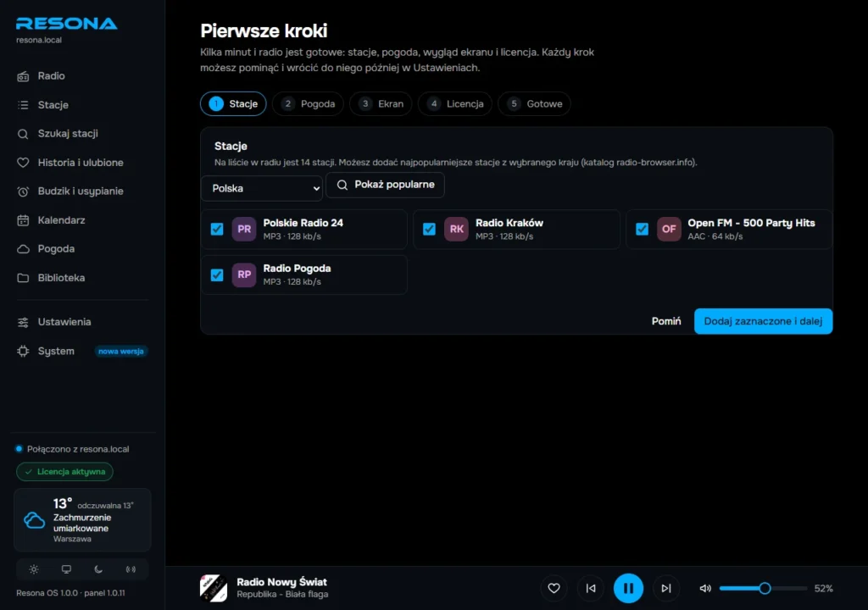
Task: Click the RESONA logo
Action: 66,24
